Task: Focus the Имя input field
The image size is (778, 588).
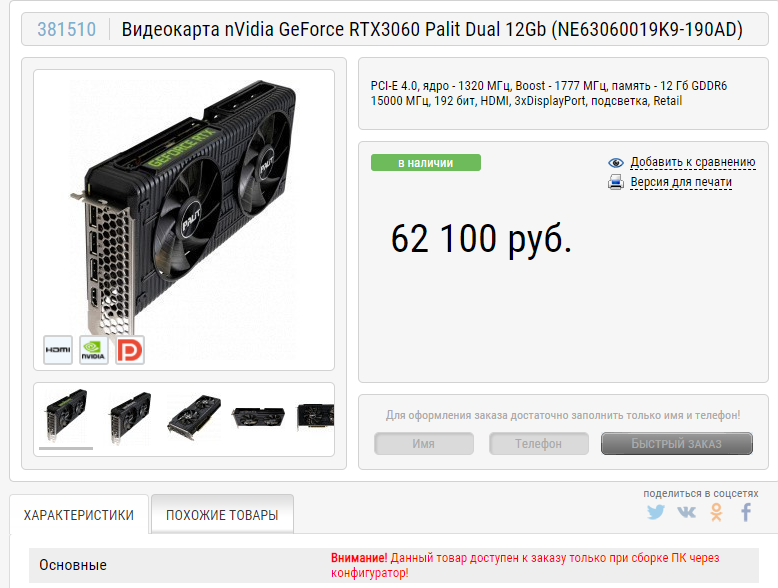Action: coord(424,444)
